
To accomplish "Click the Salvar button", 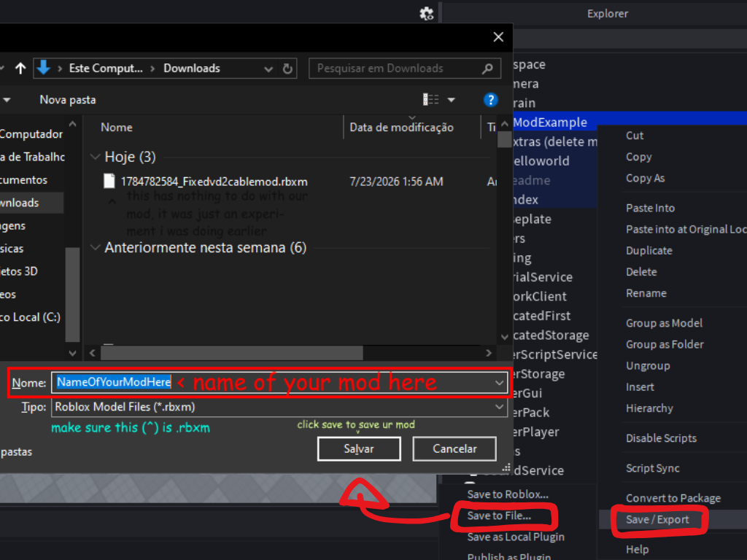I will [359, 448].
